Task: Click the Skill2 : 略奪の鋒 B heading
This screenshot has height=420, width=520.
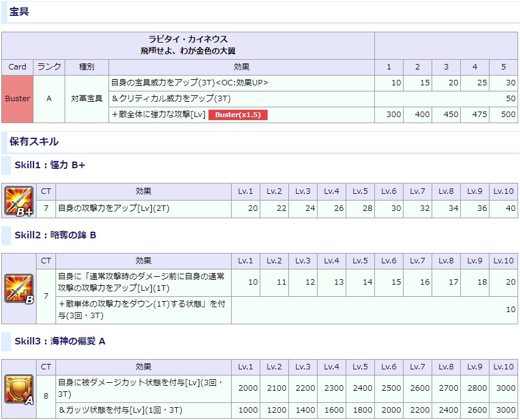Action: pos(55,235)
